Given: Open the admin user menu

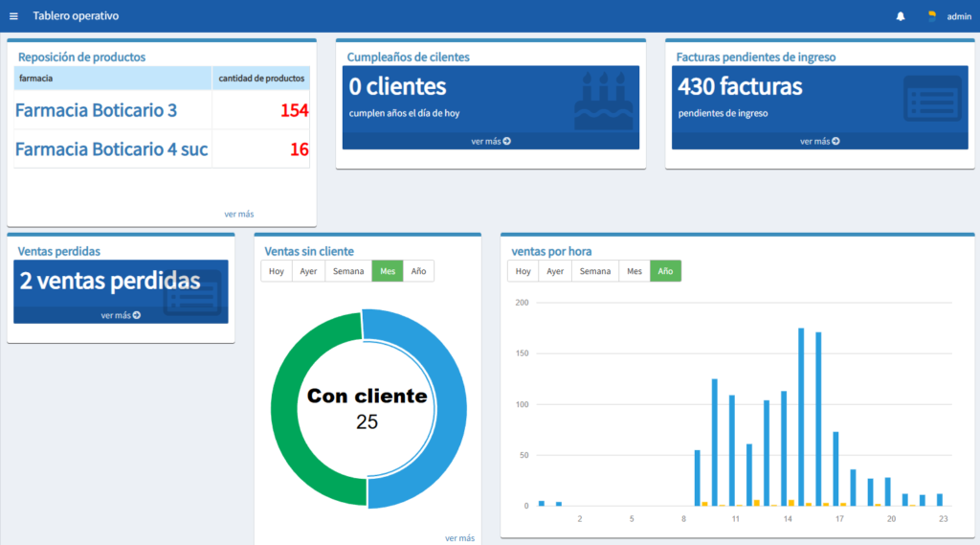Looking at the screenshot, I should click(x=958, y=16).
